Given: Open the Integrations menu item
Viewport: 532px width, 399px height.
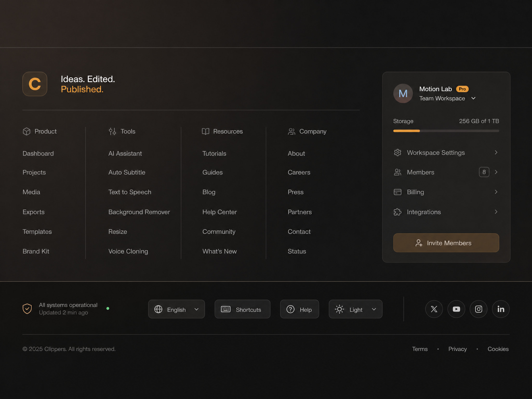Looking at the screenshot, I should pyautogui.click(x=446, y=212).
